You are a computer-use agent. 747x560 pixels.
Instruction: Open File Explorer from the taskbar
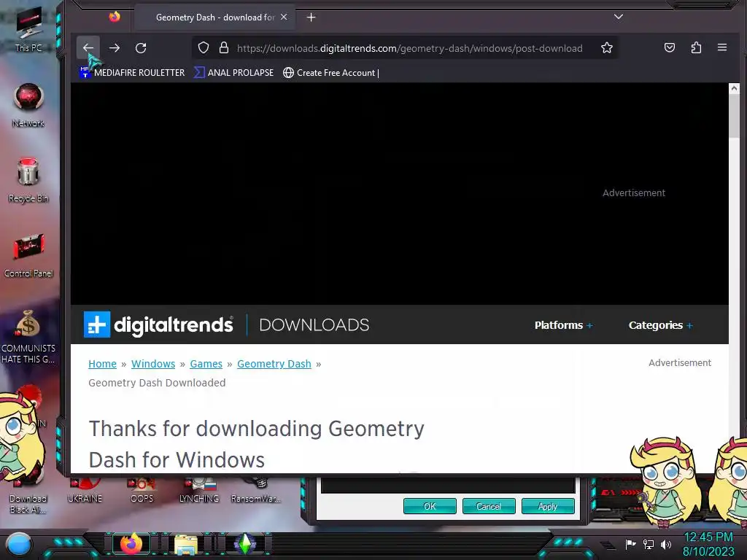tap(186, 544)
